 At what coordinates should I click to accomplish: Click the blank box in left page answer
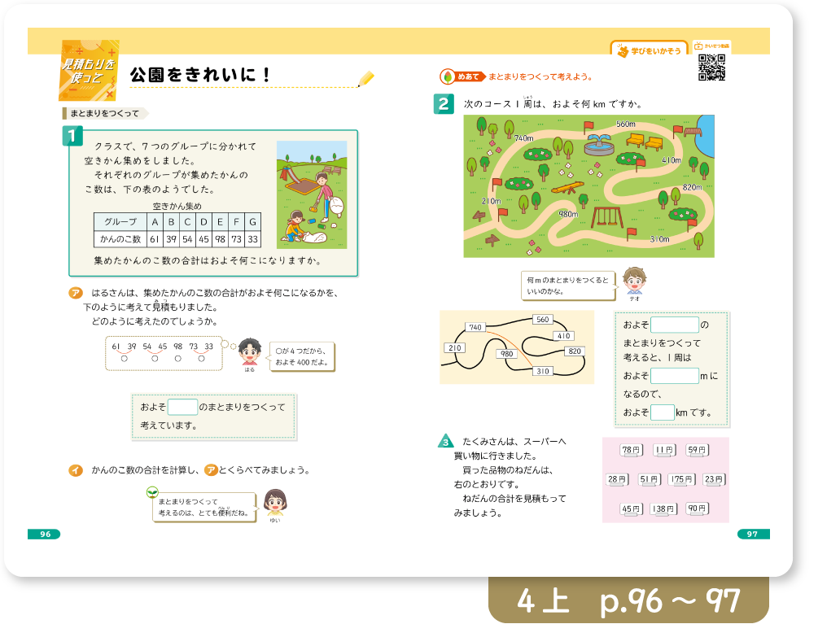coord(182,407)
